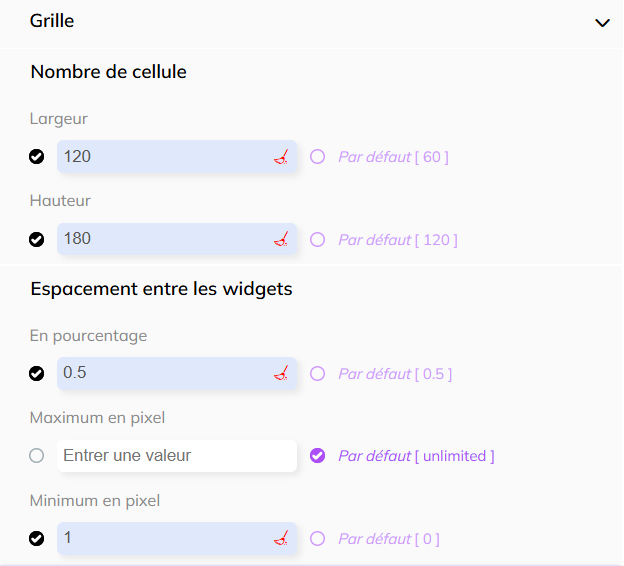
Task: Enable custom value for Maximum en pixel
Action: [x=37, y=456]
